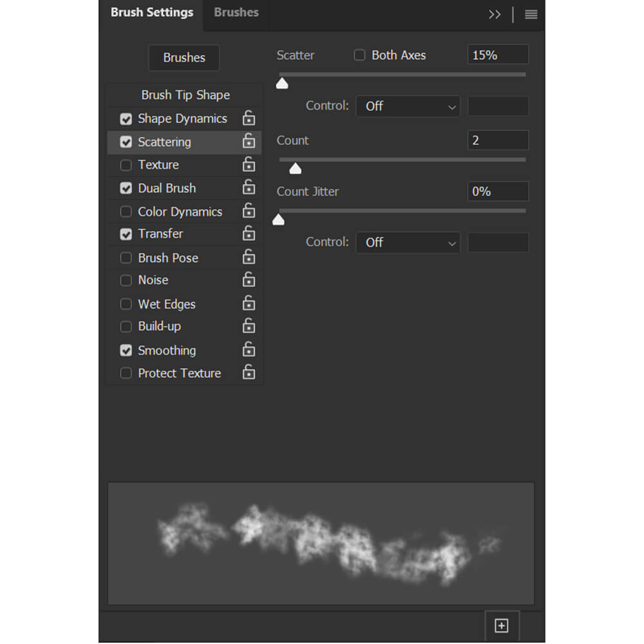Open the panel menu hamburger icon
The image size is (644, 644).
(x=531, y=15)
